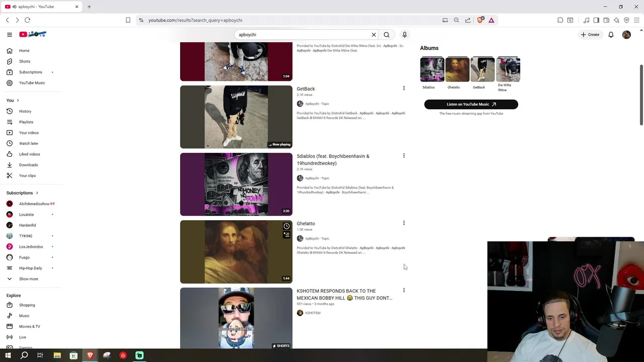Open File Explorer from the taskbar
The height and width of the screenshot is (362, 644).
(x=57, y=355)
